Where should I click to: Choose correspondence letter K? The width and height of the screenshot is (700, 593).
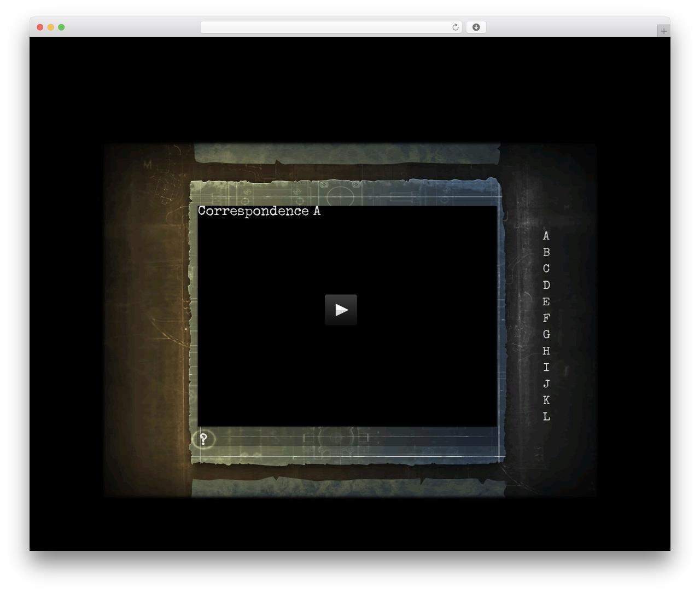546,400
